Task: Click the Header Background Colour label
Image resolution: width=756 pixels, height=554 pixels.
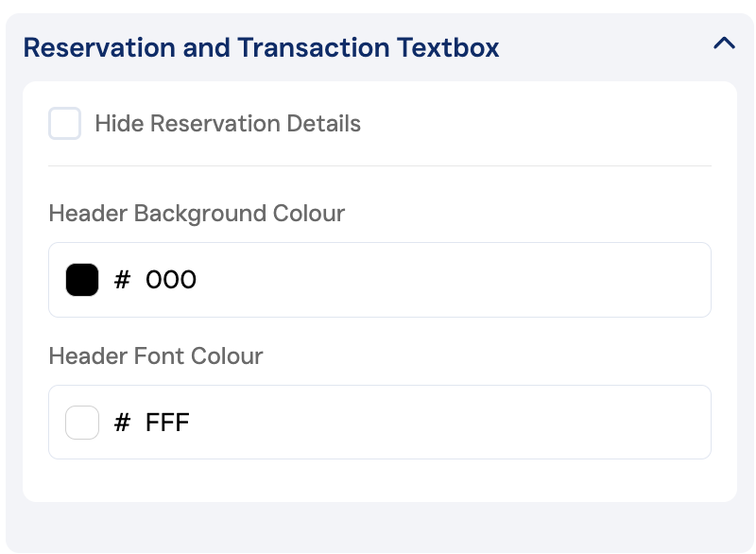Action: [197, 214]
